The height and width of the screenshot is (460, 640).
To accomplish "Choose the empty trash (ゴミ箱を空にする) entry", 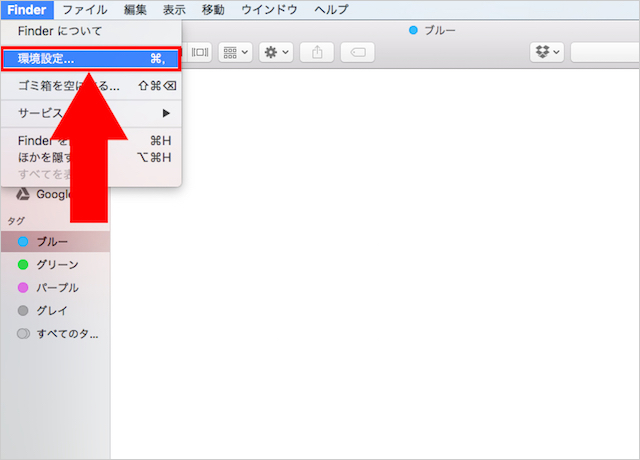I will [x=91, y=86].
